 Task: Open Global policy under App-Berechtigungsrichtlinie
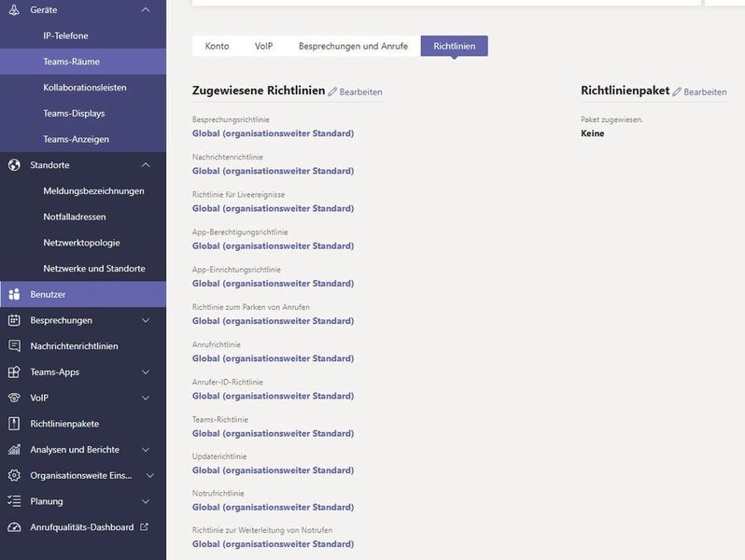(x=273, y=246)
